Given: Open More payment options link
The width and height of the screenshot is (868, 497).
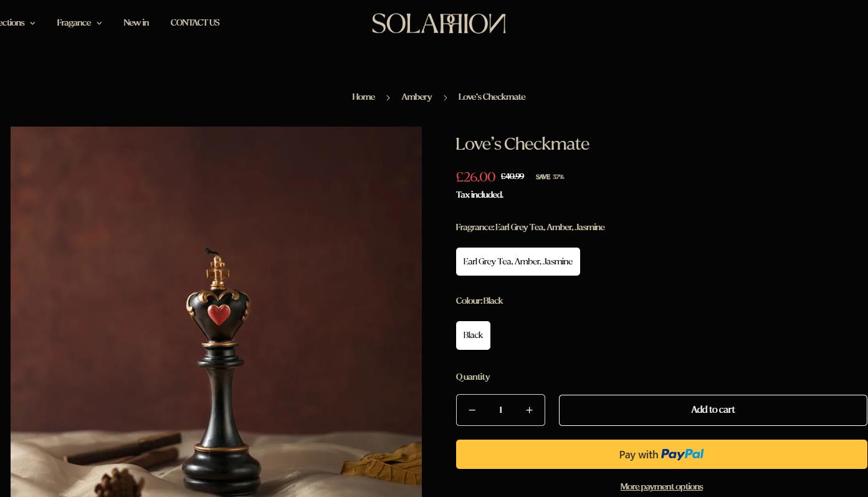Looking at the screenshot, I should pyautogui.click(x=661, y=487).
